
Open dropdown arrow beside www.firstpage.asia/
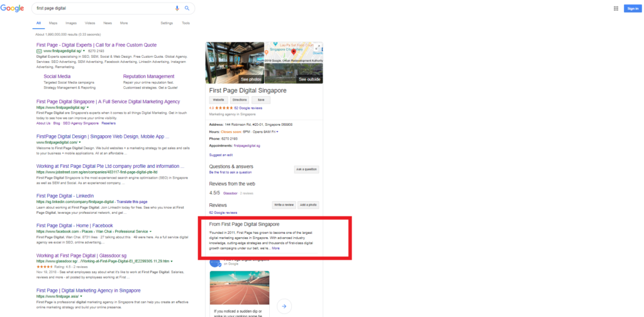pos(81,296)
